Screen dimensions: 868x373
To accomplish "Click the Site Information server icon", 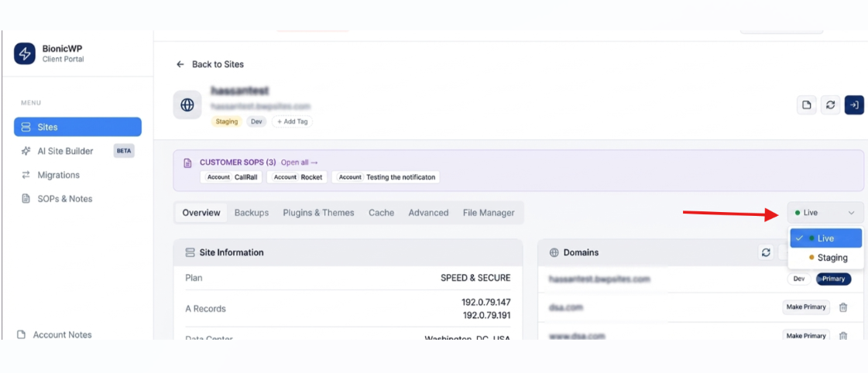I will [190, 252].
